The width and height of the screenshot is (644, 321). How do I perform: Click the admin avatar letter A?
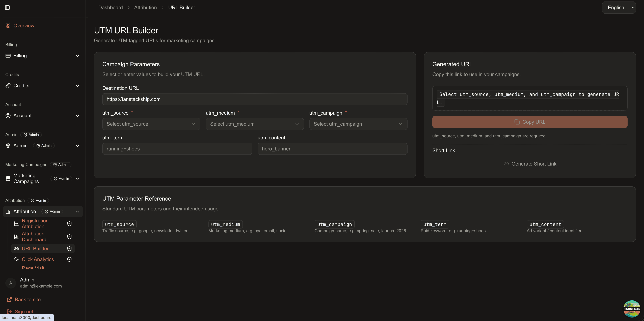[x=11, y=283]
